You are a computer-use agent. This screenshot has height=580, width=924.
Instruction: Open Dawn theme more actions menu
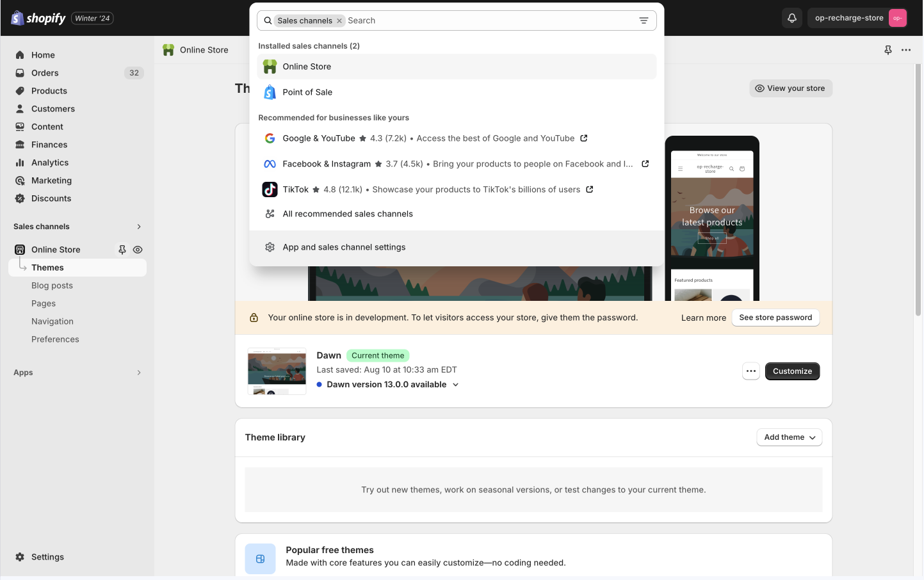pyautogui.click(x=751, y=371)
